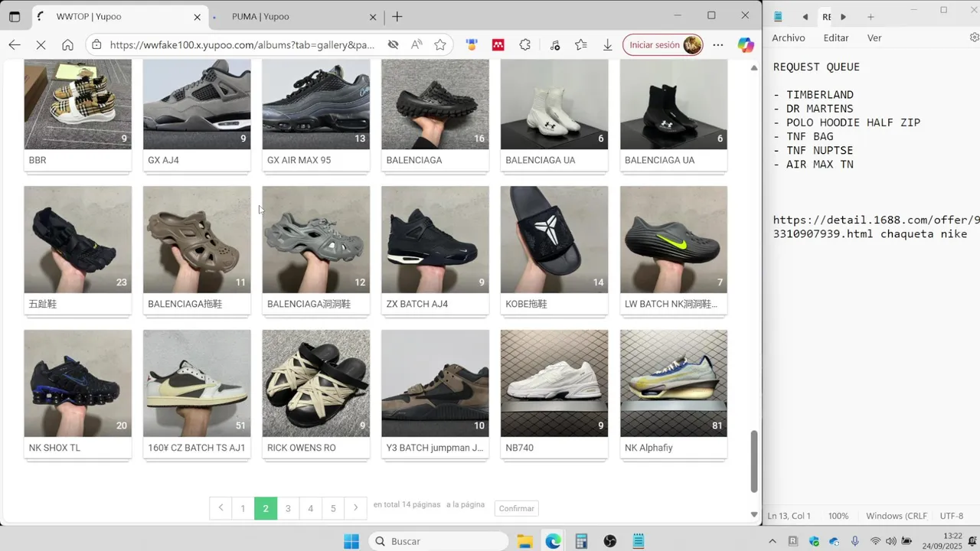This screenshot has height=551, width=980.
Task: Open the rewards medal extension icon
Action: coord(472,45)
